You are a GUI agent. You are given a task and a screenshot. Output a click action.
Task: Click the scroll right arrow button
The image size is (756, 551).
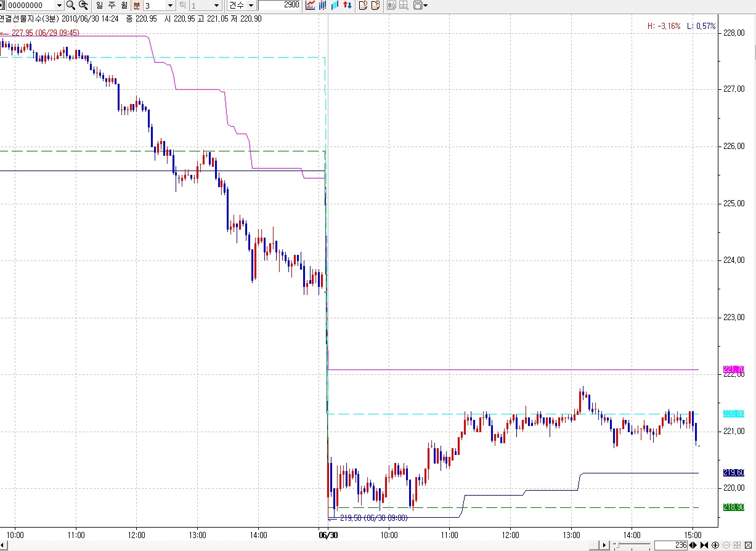pyautogui.click(x=605, y=545)
